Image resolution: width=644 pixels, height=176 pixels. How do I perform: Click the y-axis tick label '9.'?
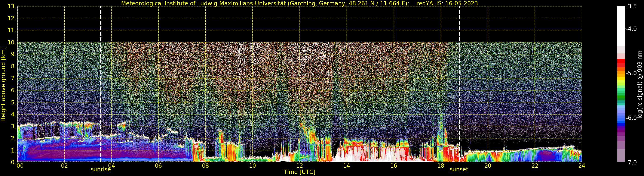13,54
